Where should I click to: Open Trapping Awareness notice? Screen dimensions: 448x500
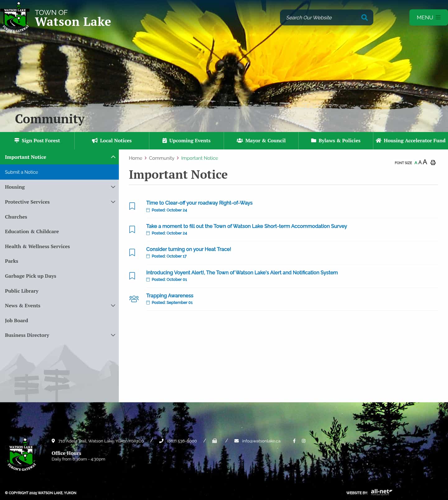(170, 296)
